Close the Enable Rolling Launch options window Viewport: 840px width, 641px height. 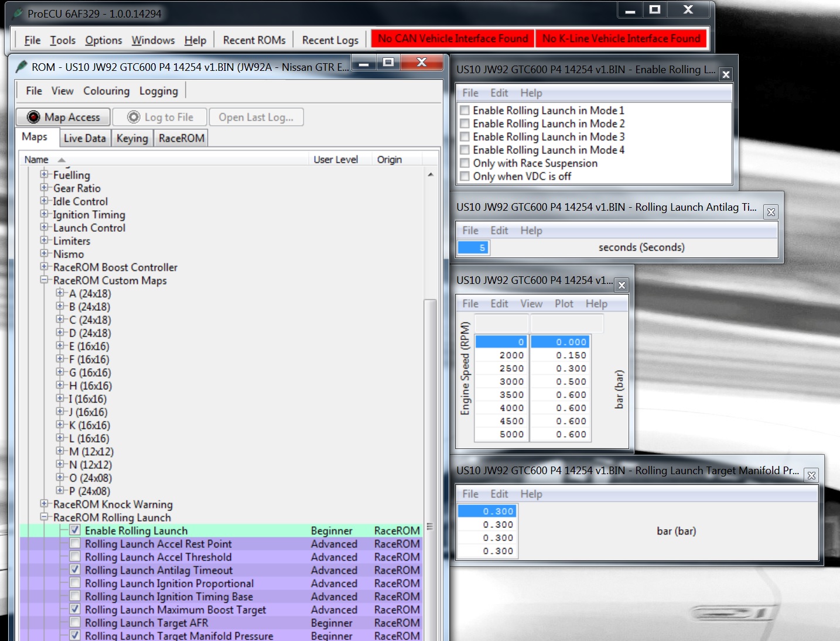[x=726, y=74]
